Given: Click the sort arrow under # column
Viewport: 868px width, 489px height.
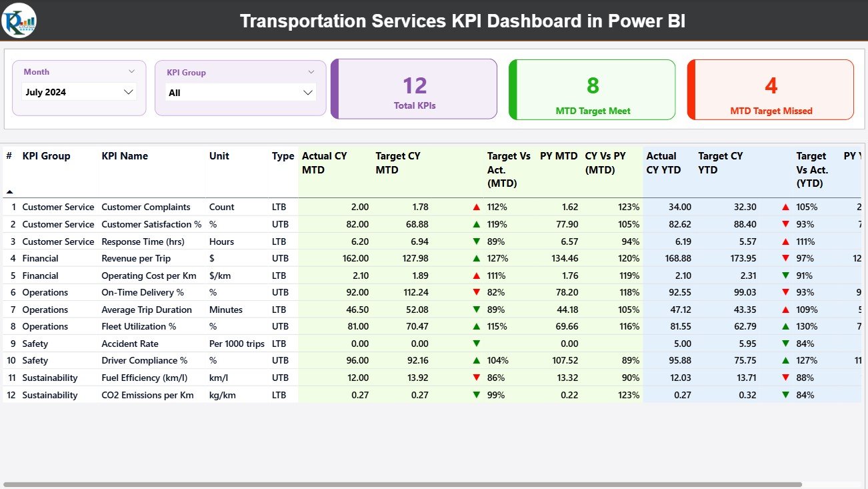Looking at the screenshot, I should pos(9,192).
